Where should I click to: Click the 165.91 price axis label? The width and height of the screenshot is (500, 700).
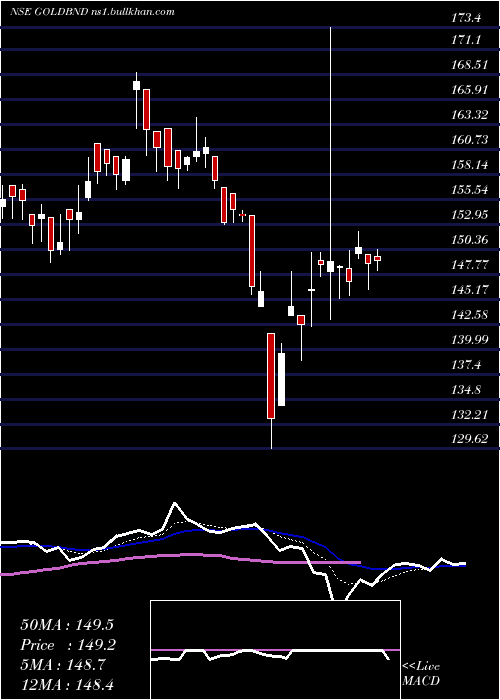tap(469, 90)
